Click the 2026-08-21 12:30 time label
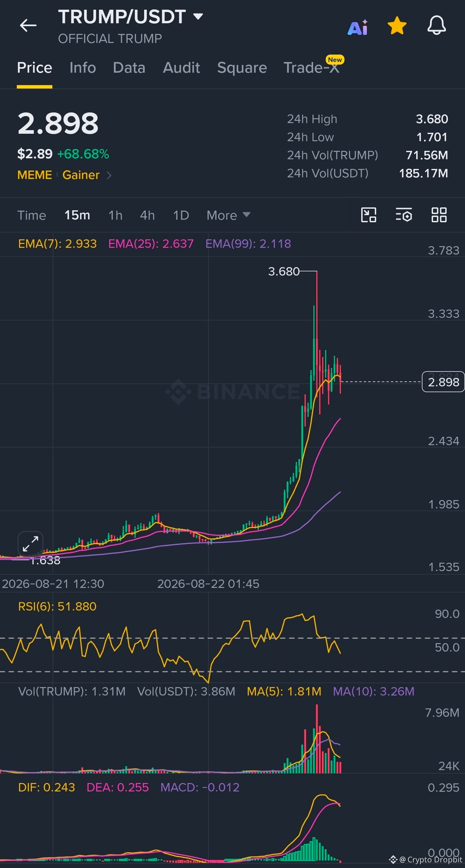Screen dimensions: 465x868 click(x=53, y=584)
